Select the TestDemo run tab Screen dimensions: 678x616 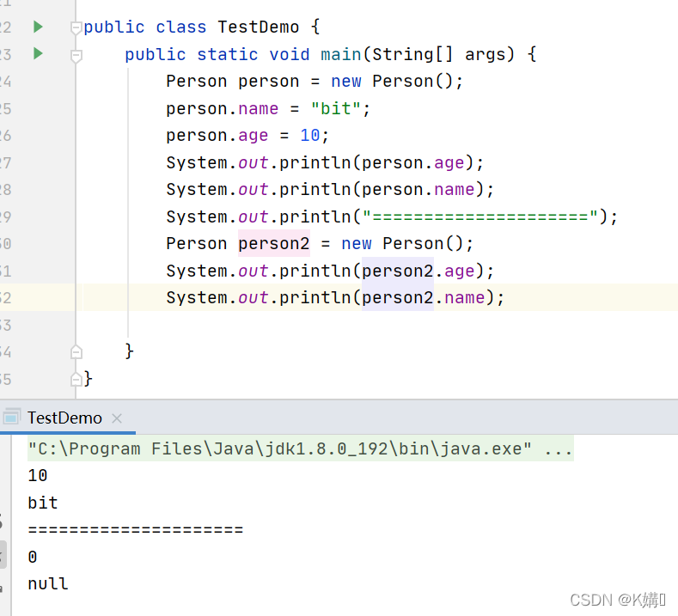(64, 418)
